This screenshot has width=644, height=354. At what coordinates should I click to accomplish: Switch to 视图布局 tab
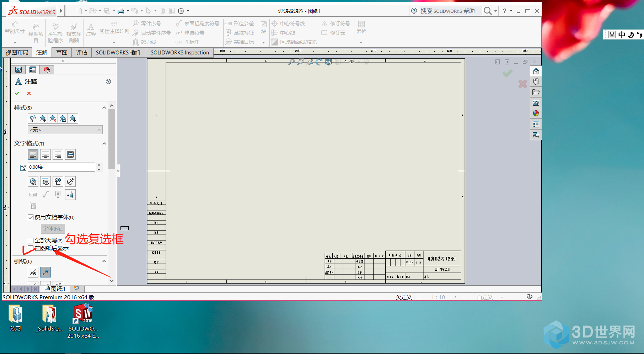[x=17, y=52]
